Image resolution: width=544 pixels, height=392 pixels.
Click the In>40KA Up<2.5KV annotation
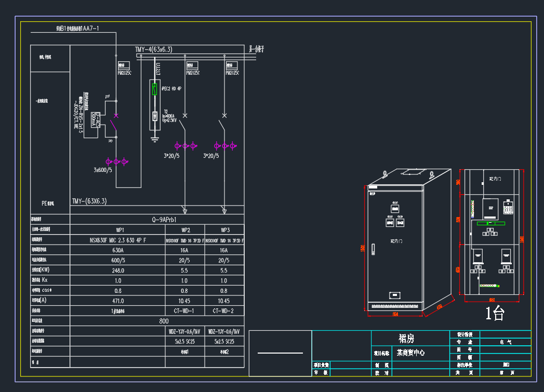(169, 118)
